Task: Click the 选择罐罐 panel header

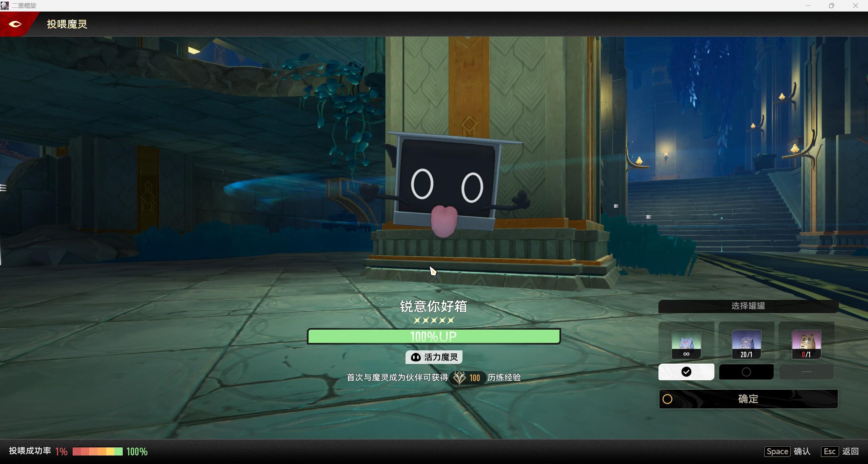Action: click(x=748, y=306)
